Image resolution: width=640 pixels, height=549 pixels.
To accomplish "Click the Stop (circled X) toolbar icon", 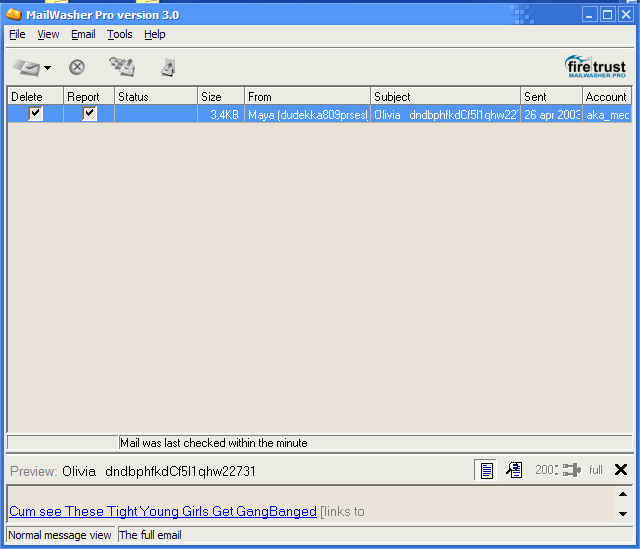I will coord(77,67).
